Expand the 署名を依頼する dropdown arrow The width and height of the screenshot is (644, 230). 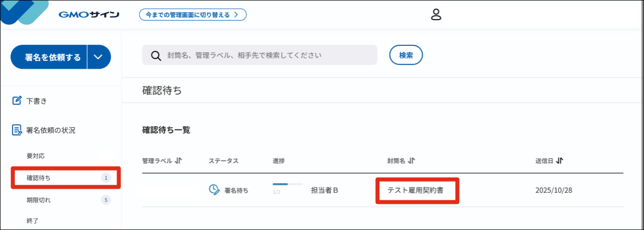(x=98, y=57)
